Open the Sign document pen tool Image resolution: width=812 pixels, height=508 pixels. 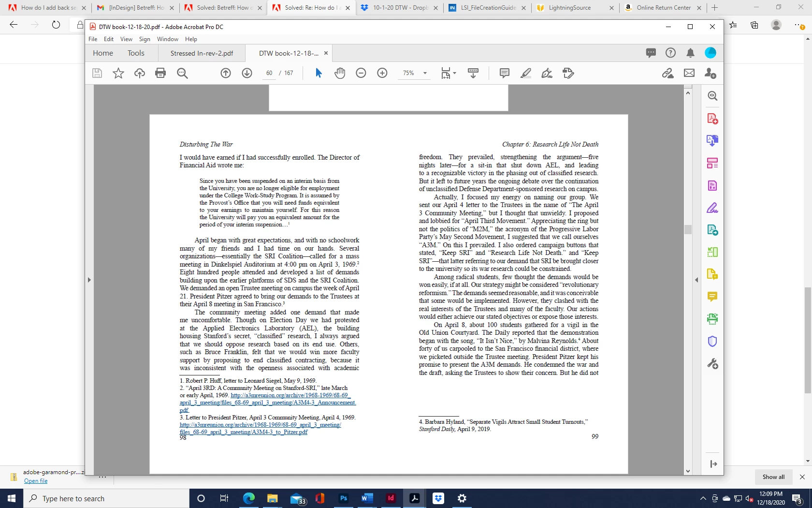(x=547, y=73)
